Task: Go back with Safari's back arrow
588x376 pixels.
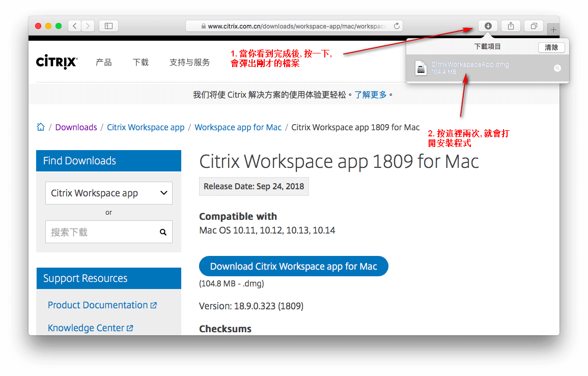Action: 75,26
